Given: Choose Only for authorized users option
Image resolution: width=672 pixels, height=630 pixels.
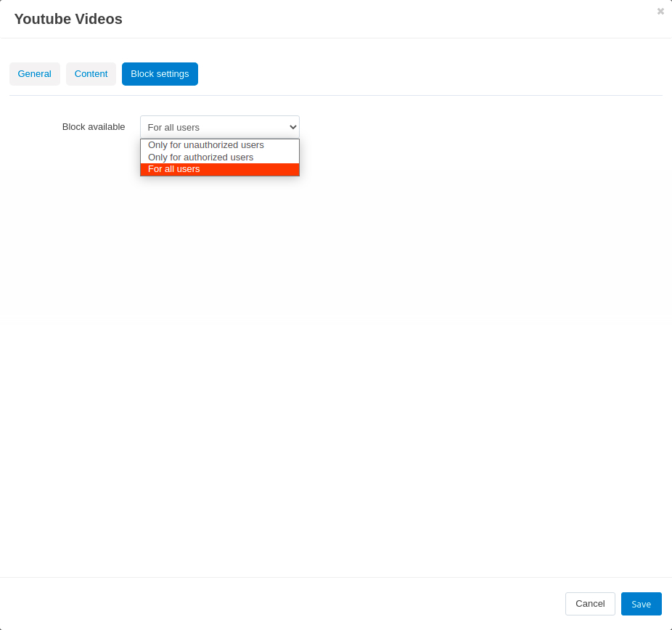Looking at the screenshot, I should [x=220, y=157].
